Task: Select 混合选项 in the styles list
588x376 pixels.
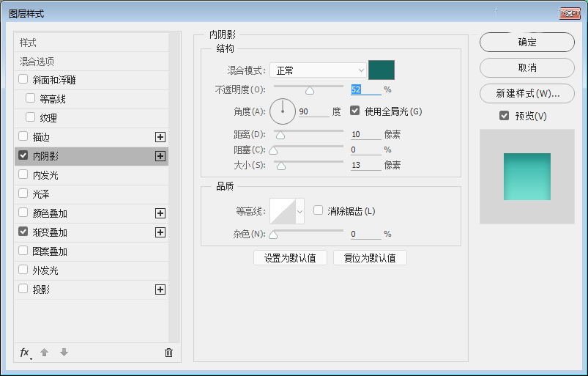Action: point(37,62)
